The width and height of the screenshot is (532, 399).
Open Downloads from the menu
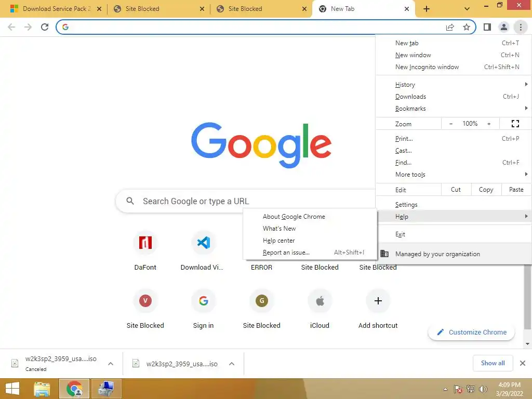454,96
